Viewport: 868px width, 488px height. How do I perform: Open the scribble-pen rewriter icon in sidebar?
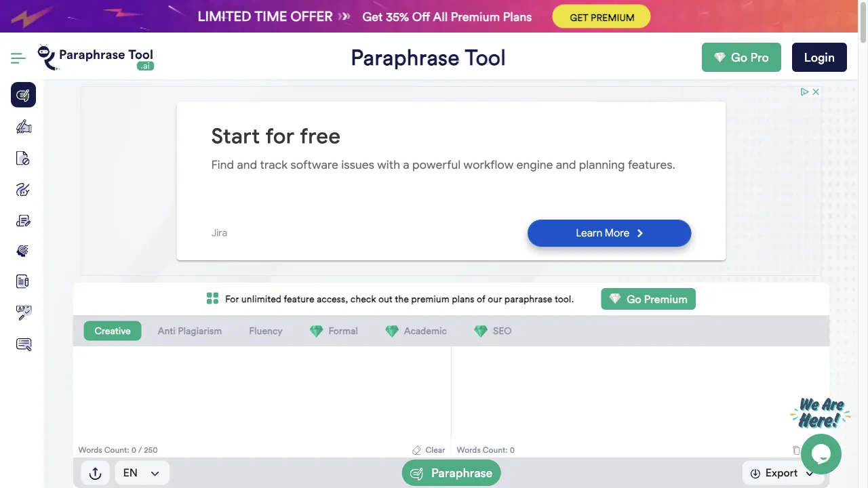23,190
